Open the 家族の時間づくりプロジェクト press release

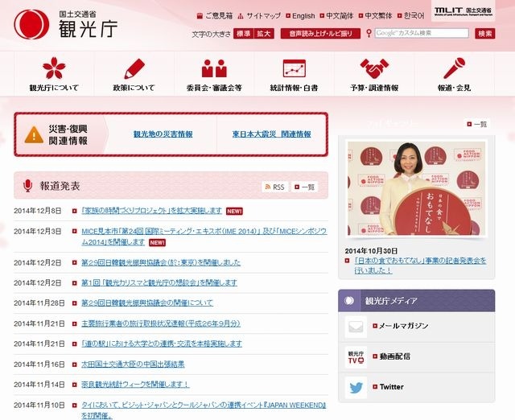pyautogui.click(x=152, y=211)
